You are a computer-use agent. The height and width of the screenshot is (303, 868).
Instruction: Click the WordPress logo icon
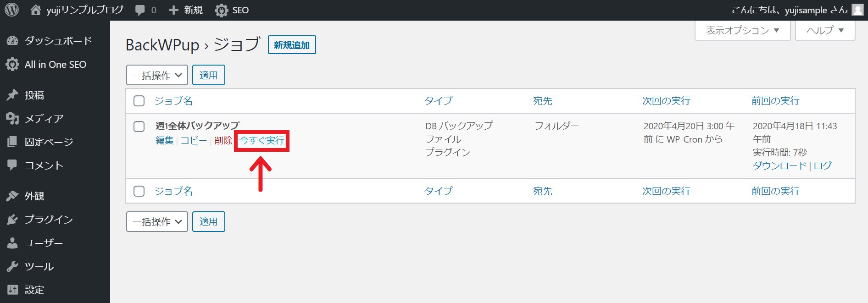coord(11,10)
